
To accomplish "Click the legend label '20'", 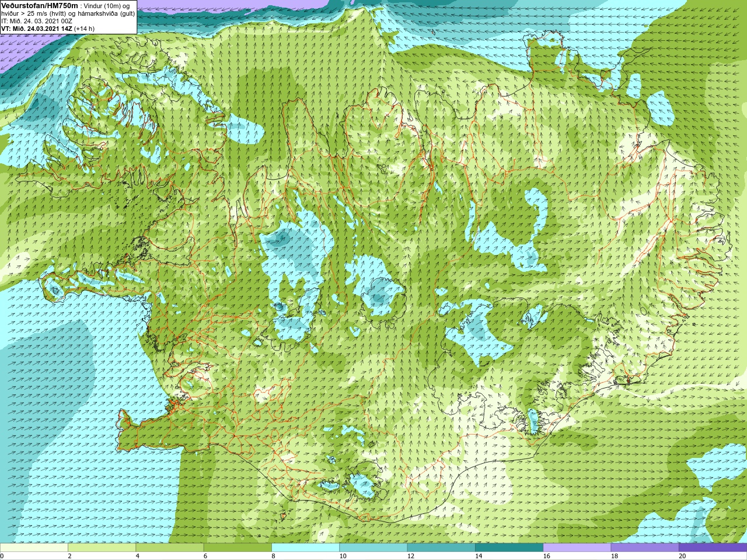I will 682,556.
